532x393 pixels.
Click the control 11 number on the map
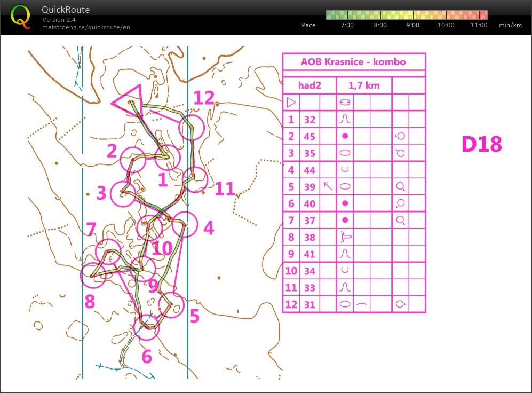tap(225, 188)
